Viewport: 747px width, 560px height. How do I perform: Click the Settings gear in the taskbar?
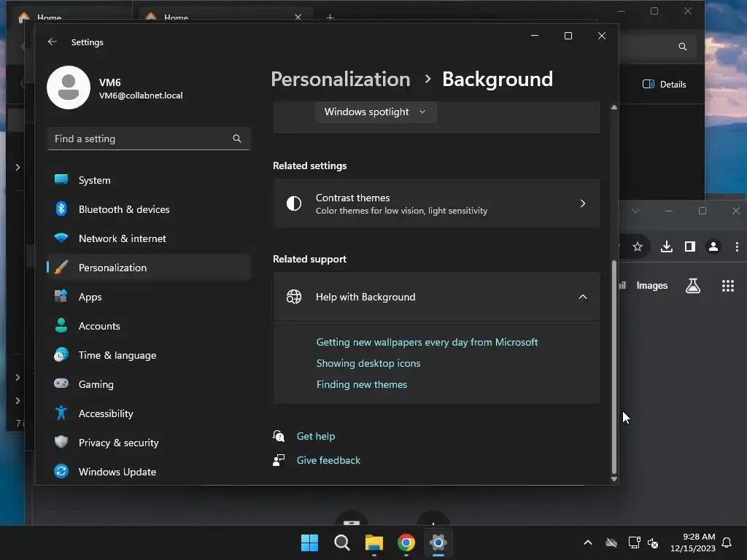click(x=438, y=542)
